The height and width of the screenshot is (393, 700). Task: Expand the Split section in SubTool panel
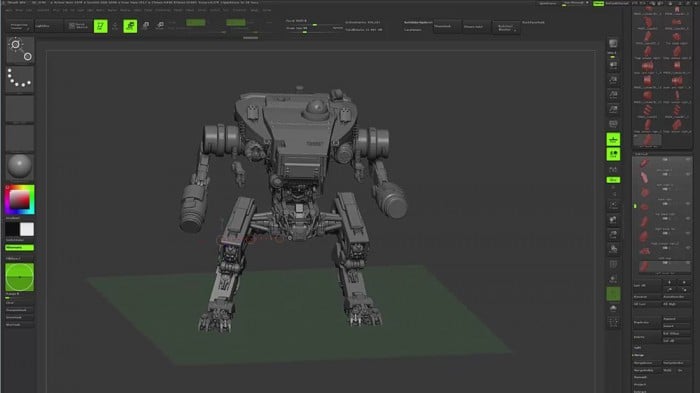point(638,347)
